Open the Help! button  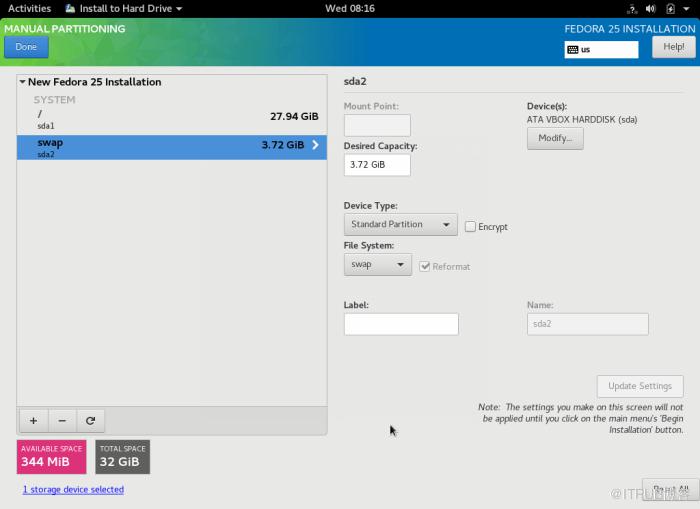pyautogui.click(x=674, y=47)
